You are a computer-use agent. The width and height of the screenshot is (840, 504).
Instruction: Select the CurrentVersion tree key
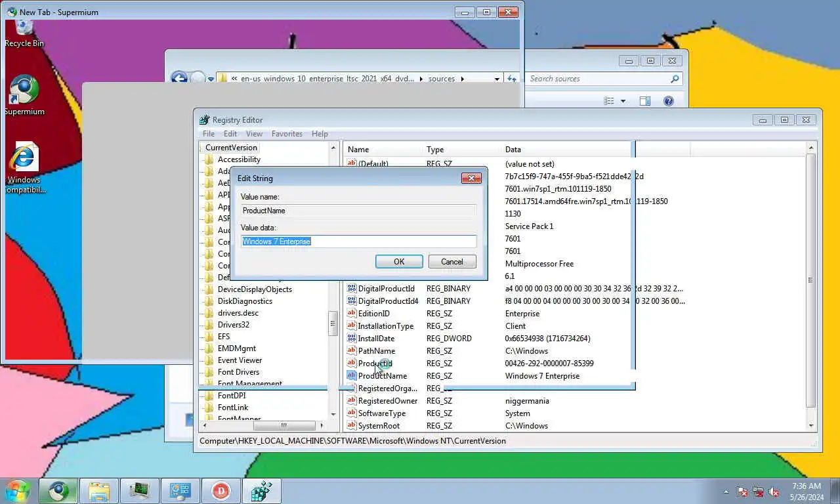(x=231, y=148)
